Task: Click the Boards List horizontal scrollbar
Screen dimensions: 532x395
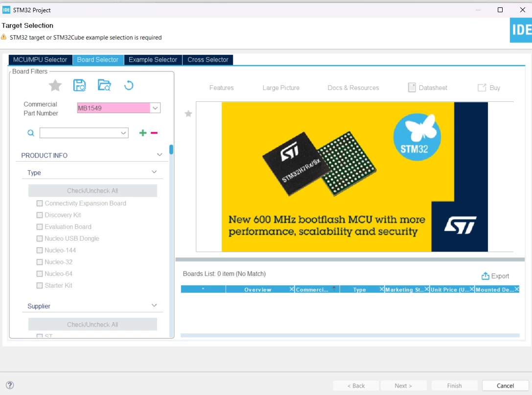Action: click(x=350, y=335)
